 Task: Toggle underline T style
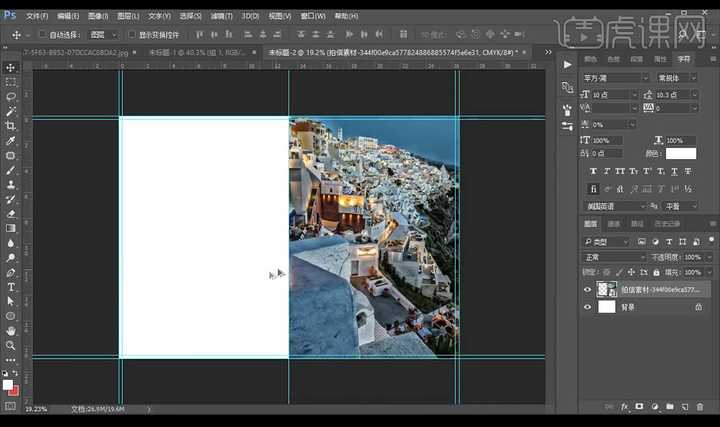[674, 171]
